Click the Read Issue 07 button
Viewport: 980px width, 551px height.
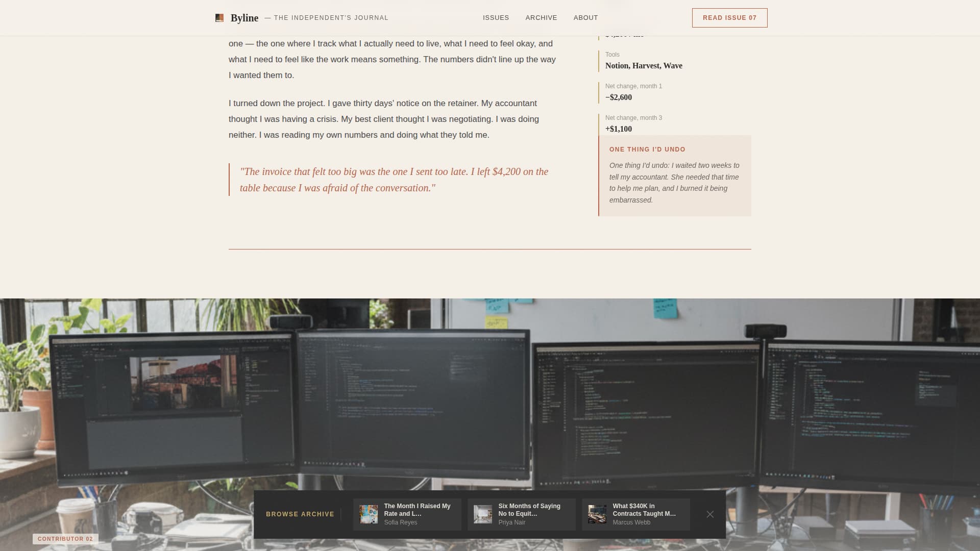coord(729,18)
